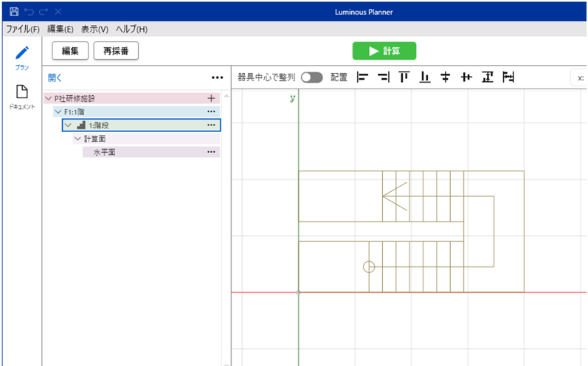This screenshot has height=366, width=588.
Task: Toggle the 器具中心で整列 switch
Action: tap(311, 77)
